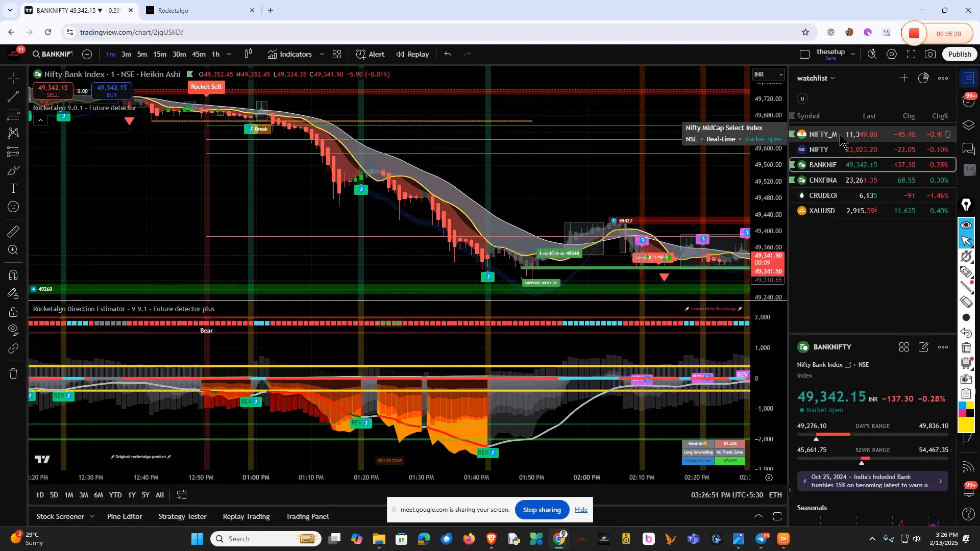
Task: Select the measure ruler tool
Action: pyautogui.click(x=13, y=231)
